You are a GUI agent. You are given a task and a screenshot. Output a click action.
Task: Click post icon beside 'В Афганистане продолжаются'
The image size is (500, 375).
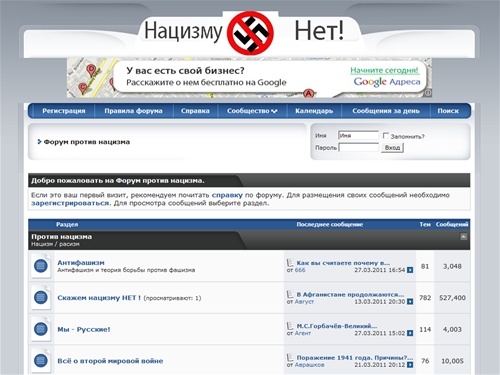(290, 294)
